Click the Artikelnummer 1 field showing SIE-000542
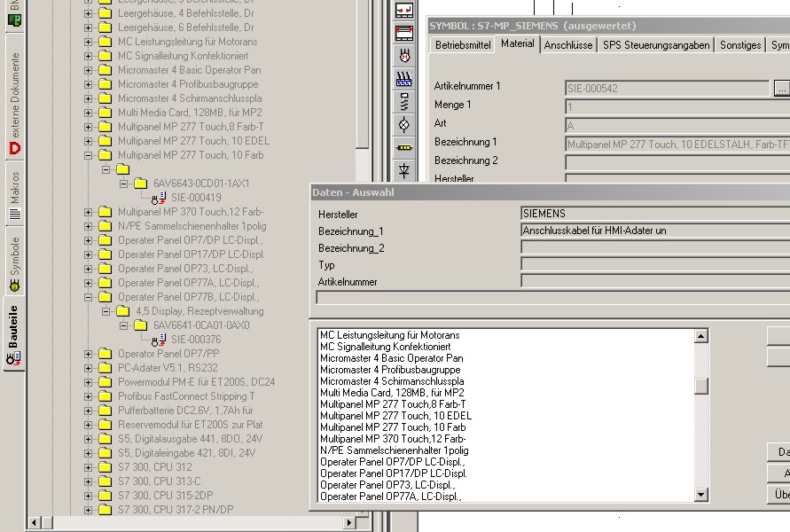The width and height of the screenshot is (790, 532). tap(668, 88)
